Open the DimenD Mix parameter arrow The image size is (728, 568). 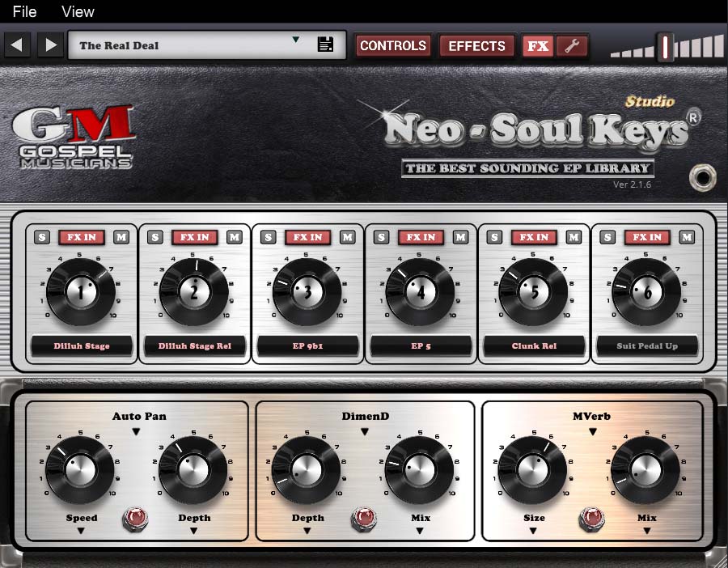(x=420, y=531)
